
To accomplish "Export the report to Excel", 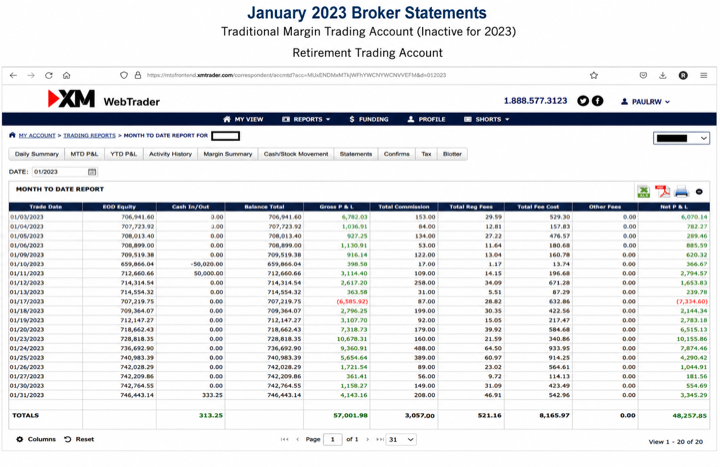I will tap(643, 191).
